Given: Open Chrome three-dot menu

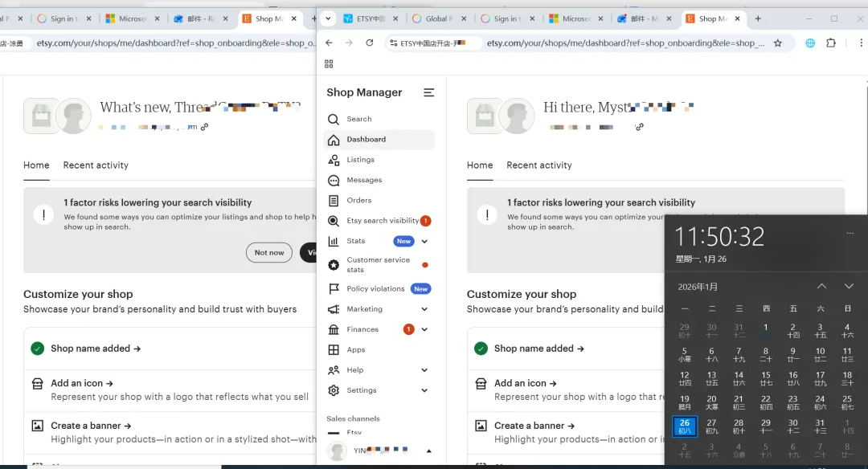Looking at the screenshot, I should point(861,43).
